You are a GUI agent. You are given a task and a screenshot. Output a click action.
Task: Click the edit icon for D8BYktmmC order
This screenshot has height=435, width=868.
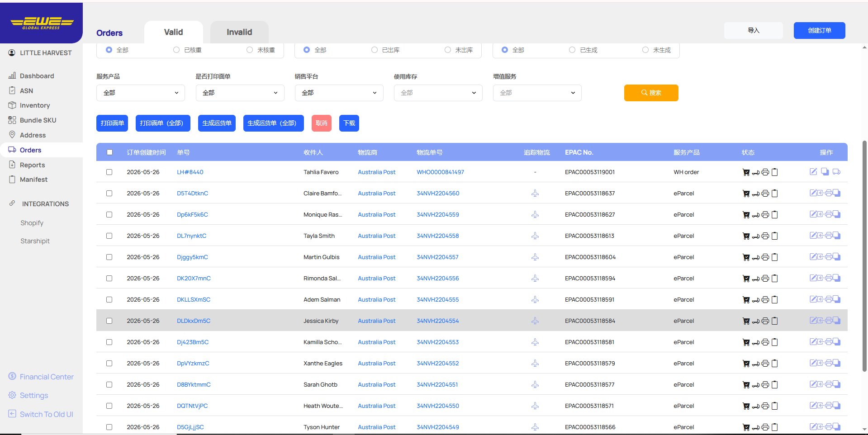pyautogui.click(x=813, y=384)
